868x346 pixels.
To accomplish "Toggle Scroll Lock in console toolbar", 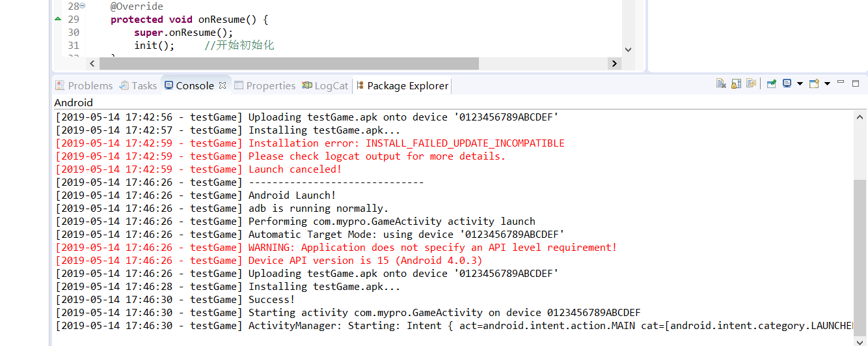I will [737, 83].
